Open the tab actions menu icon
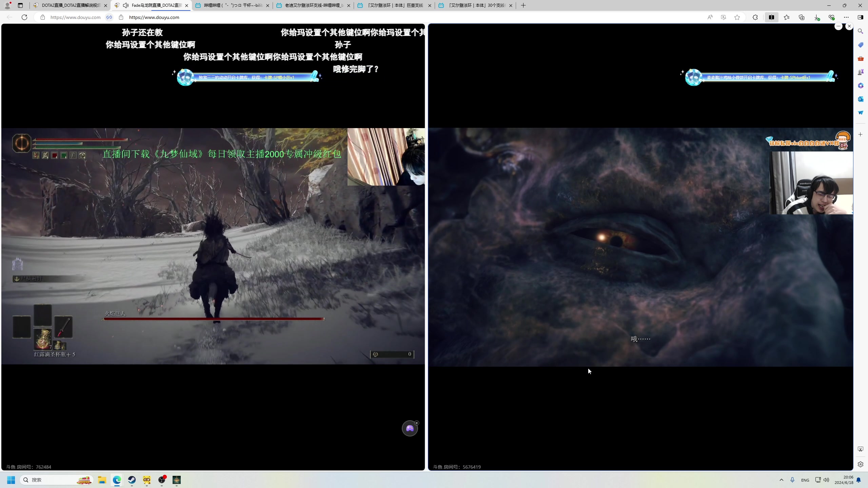Image resolution: width=868 pixels, height=488 pixels. coord(20,5)
